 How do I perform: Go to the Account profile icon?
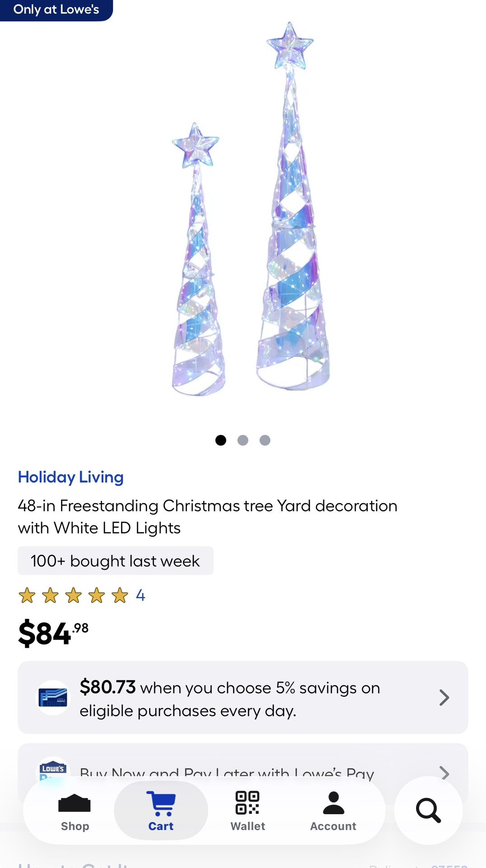coord(333,803)
